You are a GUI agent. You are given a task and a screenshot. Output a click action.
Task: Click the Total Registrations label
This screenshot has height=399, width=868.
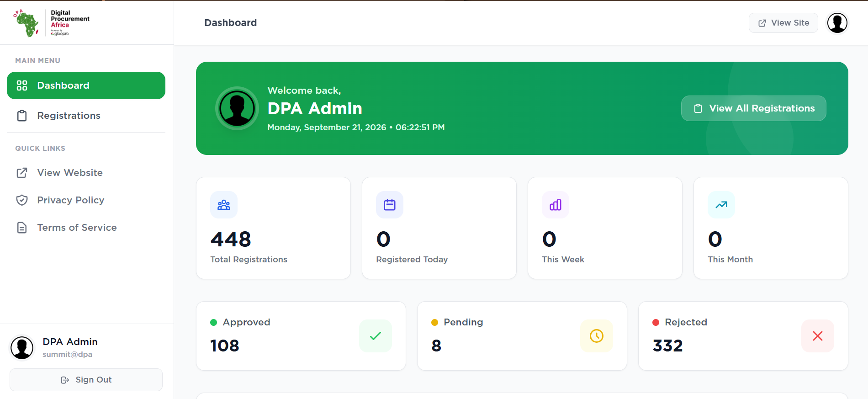[x=249, y=260]
